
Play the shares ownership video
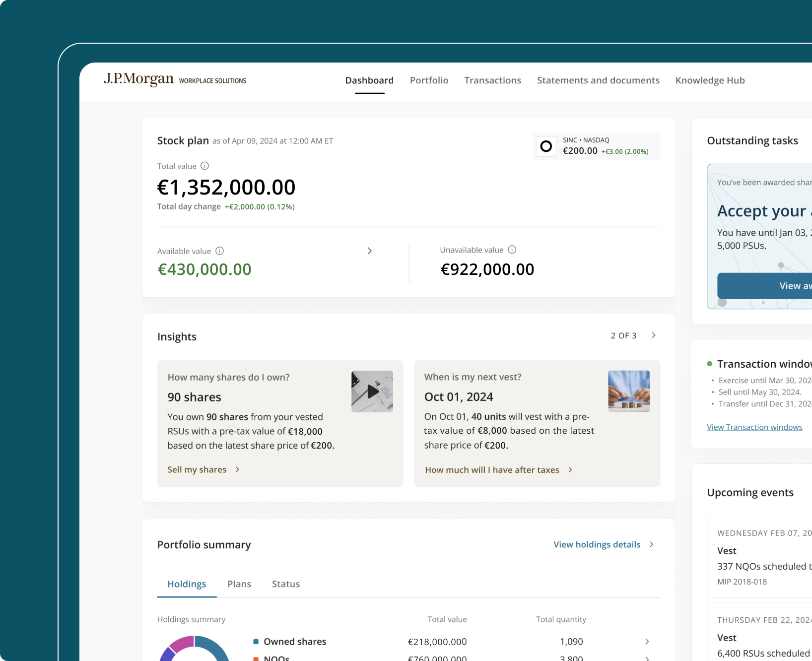pyautogui.click(x=372, y=391)
